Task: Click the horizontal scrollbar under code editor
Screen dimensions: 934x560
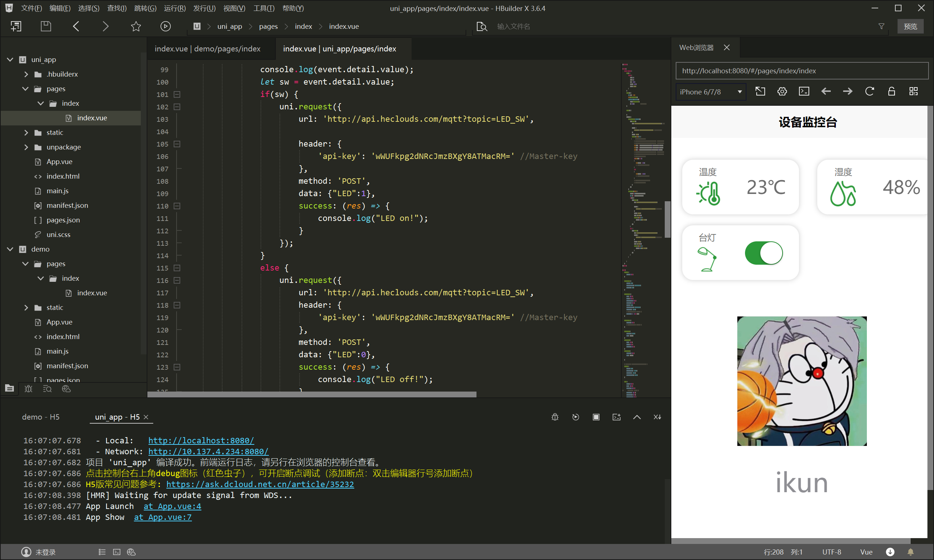Action: tap(312, 394)
